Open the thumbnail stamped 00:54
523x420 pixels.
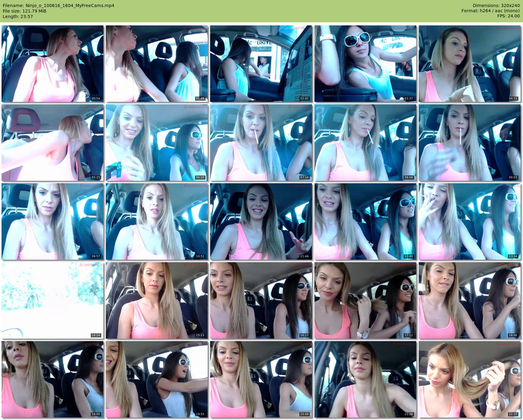coord(52,64)
